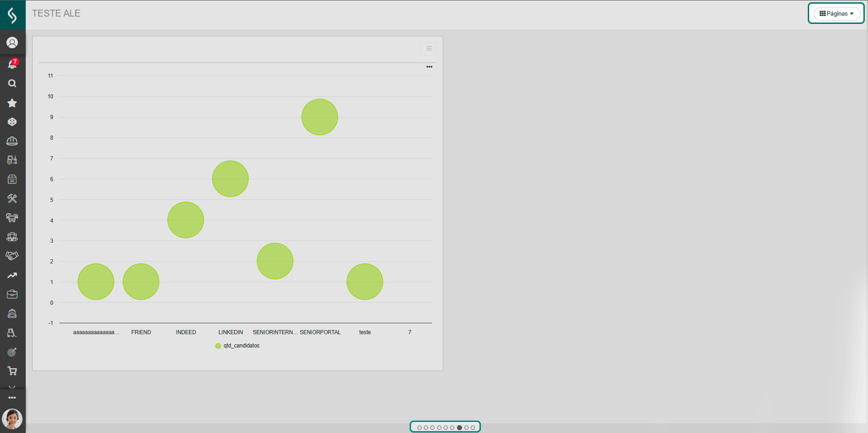Go to the fifth page dot
The width and height of the screenshot is (868, 433).
pos(446,428)
